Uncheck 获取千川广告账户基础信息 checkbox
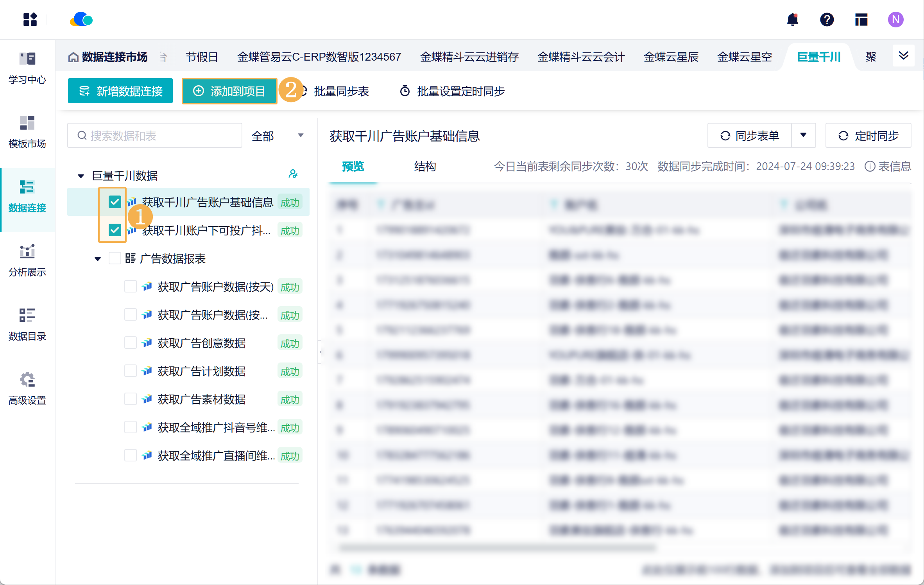This screenshot has width=924, height=585. tap(115, 202)
